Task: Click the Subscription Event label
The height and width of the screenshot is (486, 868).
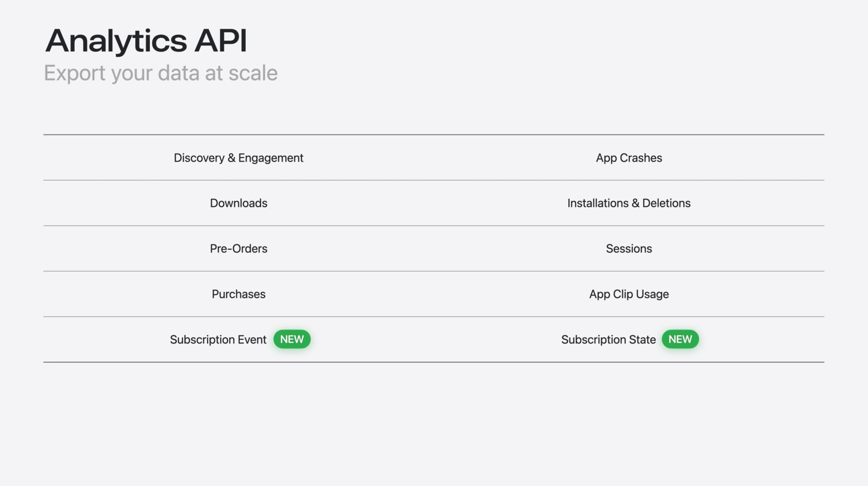Action: [218, 340]
